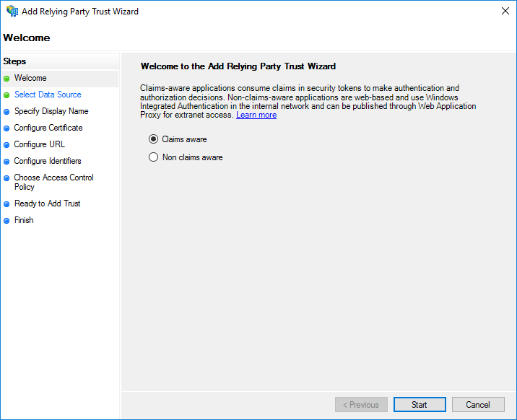Select the Non claims aware option
Viewport: 517px width, 420px height.
click(153, 157)
